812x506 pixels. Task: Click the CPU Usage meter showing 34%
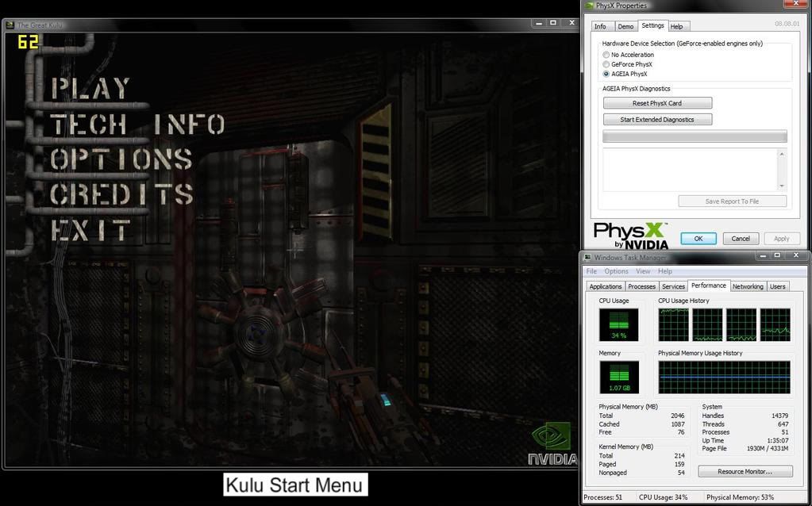(x=618, y=324)
